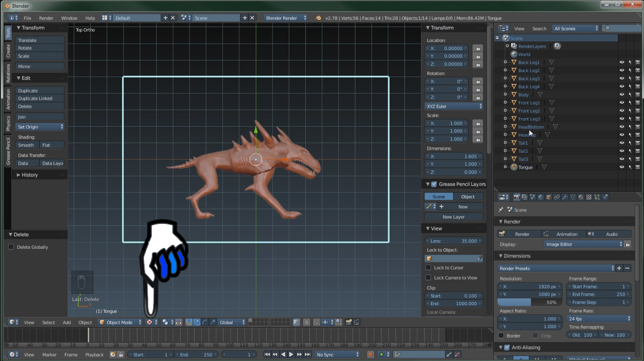Open the Set Origin dropdown

point(40,127)
